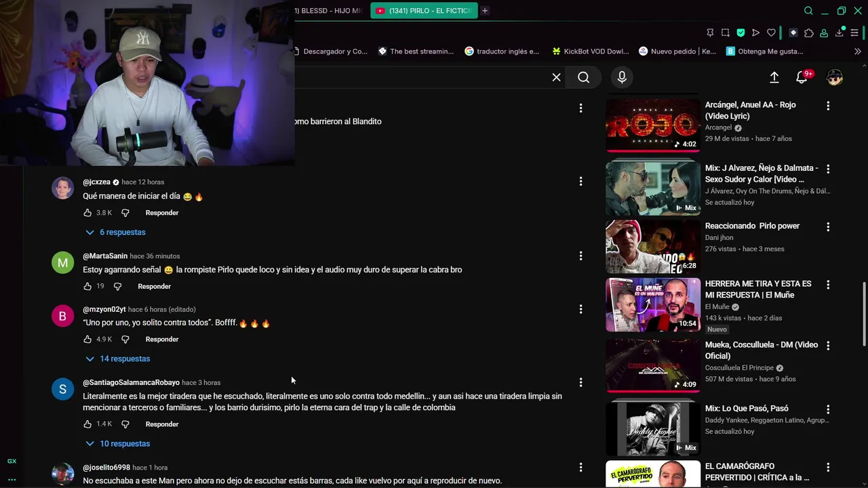Viewport: 868px width, 488px height.
Task: Open the extensions puzzle-piece icon
Action: [808, 33]
